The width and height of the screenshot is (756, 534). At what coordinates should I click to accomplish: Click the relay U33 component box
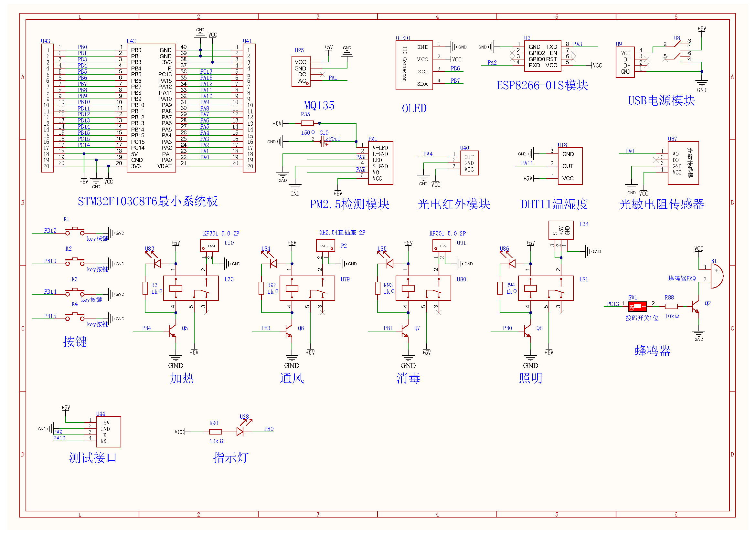[x=191, y=288]
